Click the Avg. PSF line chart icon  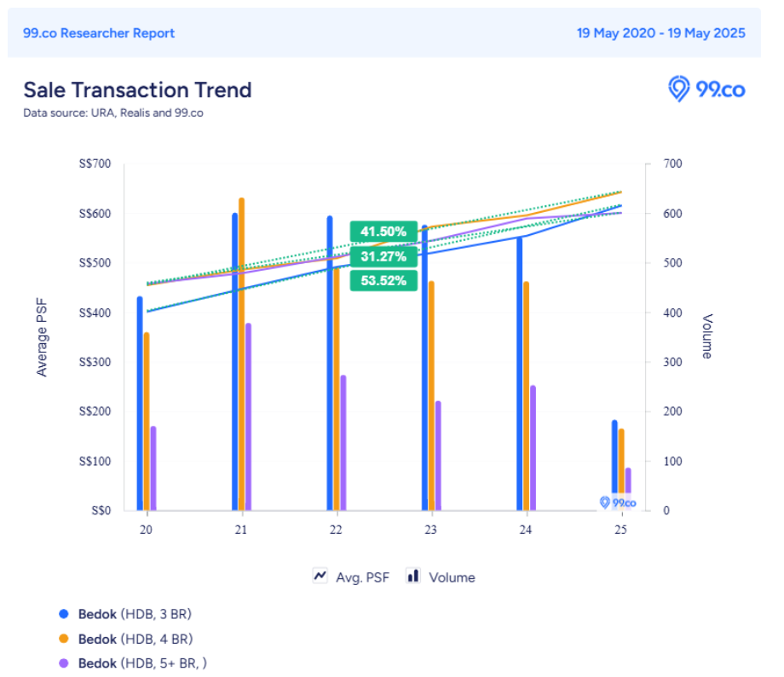pyautogui.click(x=320, y=577)
